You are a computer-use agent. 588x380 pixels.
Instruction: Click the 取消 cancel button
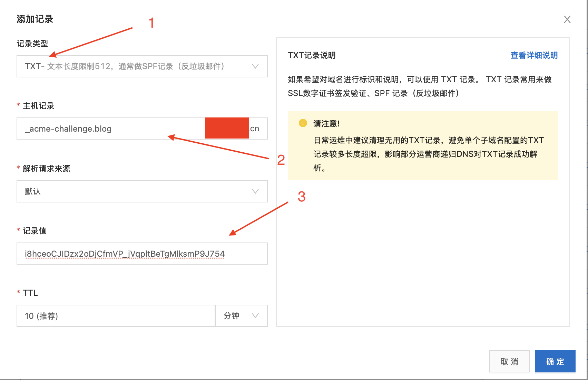tap(509, 361)
